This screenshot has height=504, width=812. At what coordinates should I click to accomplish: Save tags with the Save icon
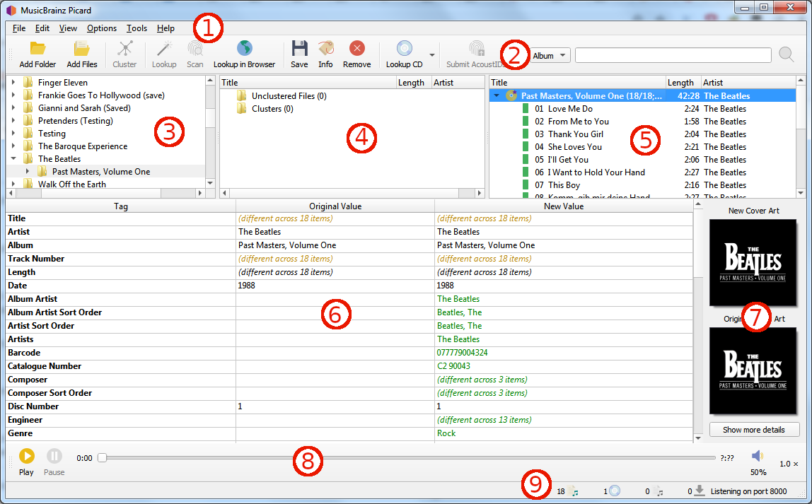click(x=299, y=49)
